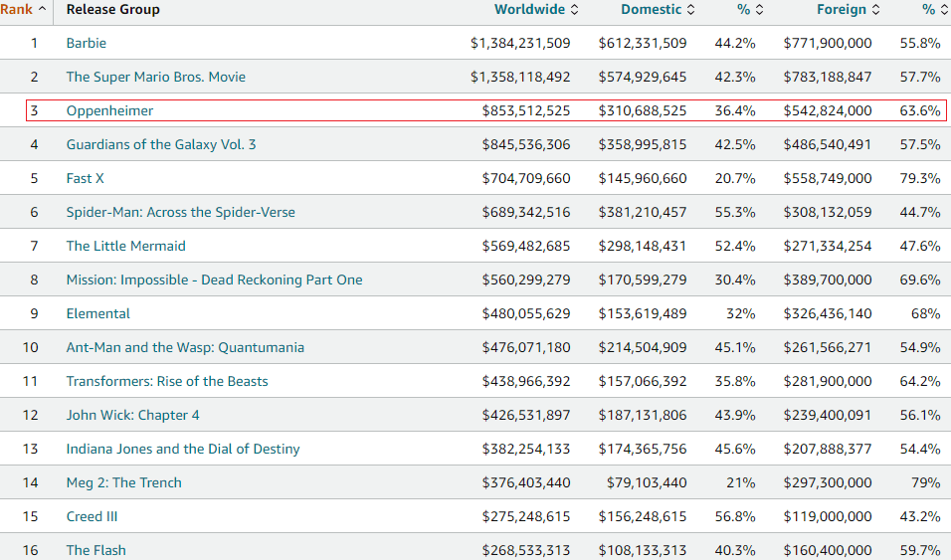Open The Super Mario Bros. Movie link

tap(156, 77)
